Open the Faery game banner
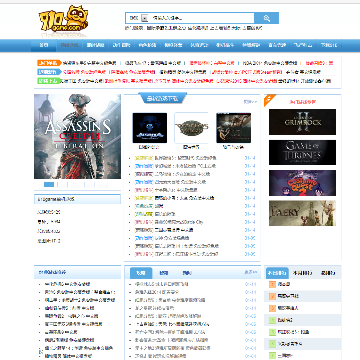 point(302,213)
